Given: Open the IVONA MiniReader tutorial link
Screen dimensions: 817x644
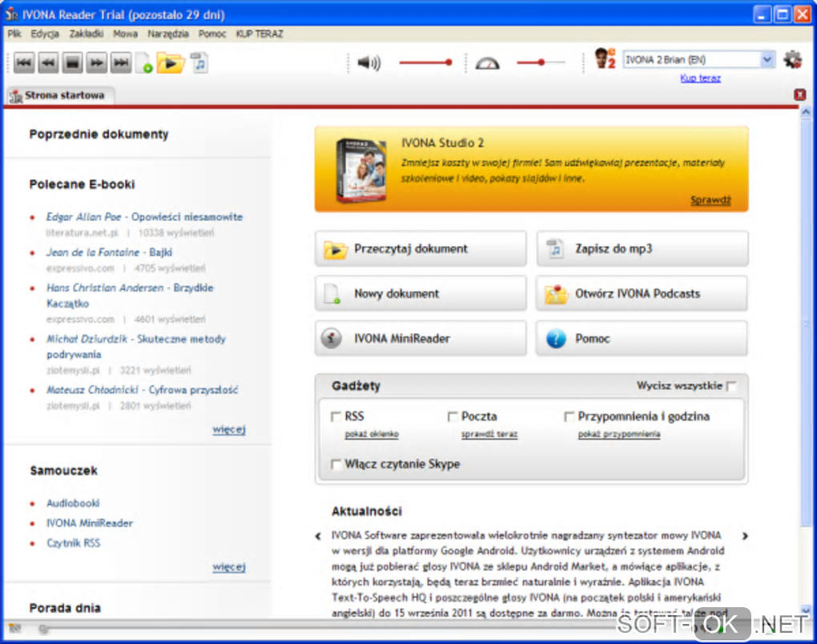Looking at the screenshot, I should point(90,523).
